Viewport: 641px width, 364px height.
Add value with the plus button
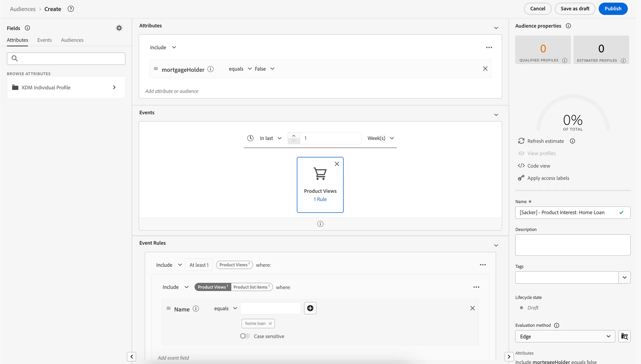coord(310,308)
